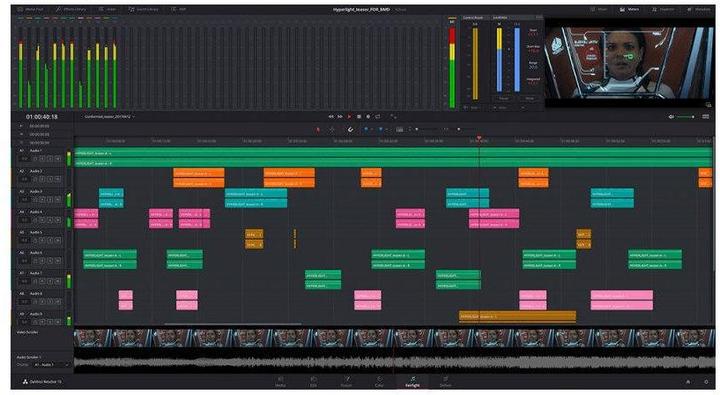
Task: Toggle loop playback
Action: (378, 117)
